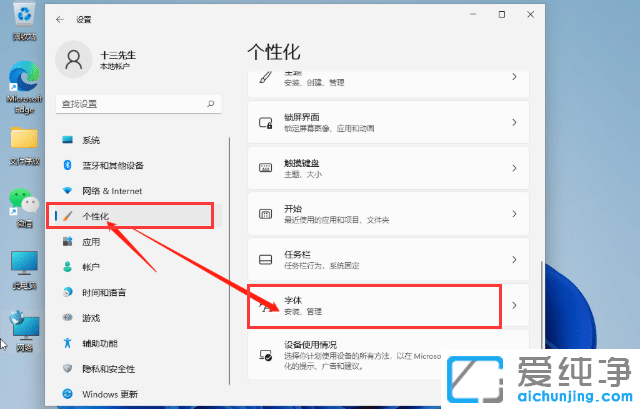Open 任务栏 taskbar settings
This screenshot has width=641, height=409.
pos(388,260)
